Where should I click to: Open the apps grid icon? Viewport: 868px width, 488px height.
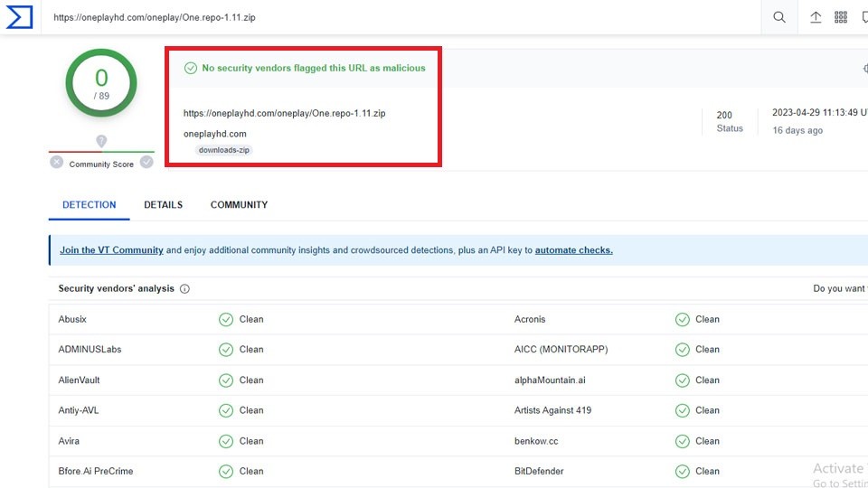pyautogui.click(x=840, y=17)
